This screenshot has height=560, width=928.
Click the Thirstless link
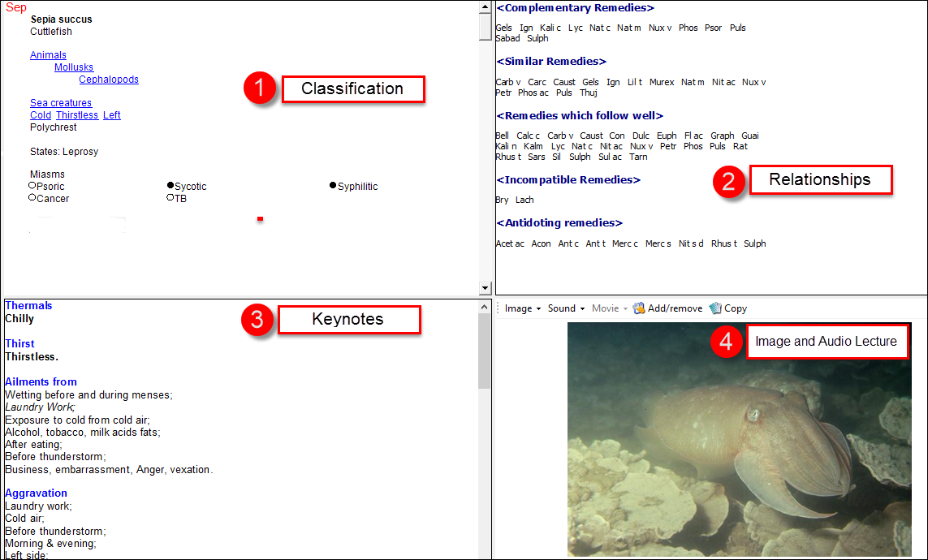(x=77, y=115)
